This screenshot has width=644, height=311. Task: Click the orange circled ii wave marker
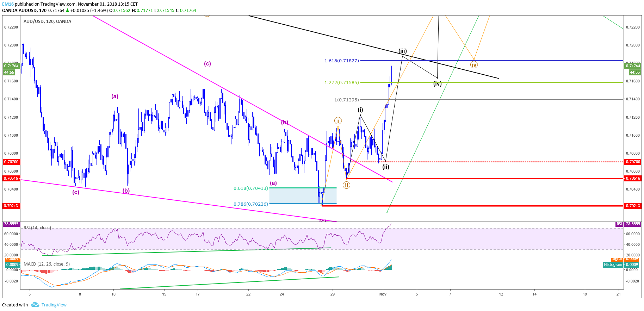346,185
